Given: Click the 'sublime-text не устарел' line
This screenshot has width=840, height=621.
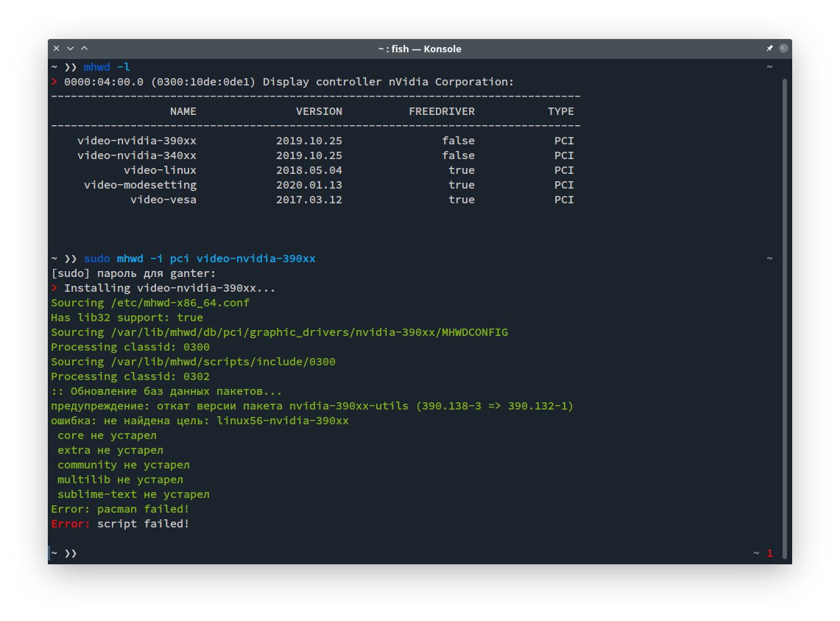Looking at the screenshot, I should [133, 494].
